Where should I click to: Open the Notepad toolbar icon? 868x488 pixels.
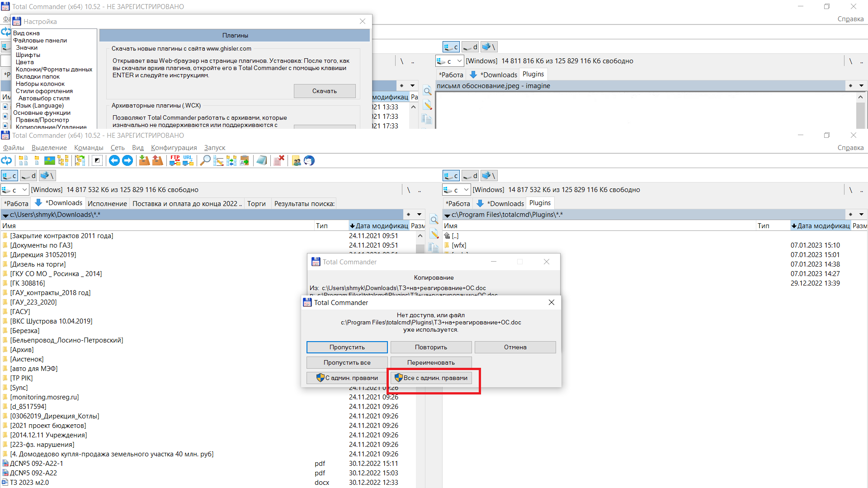point(262,161)
